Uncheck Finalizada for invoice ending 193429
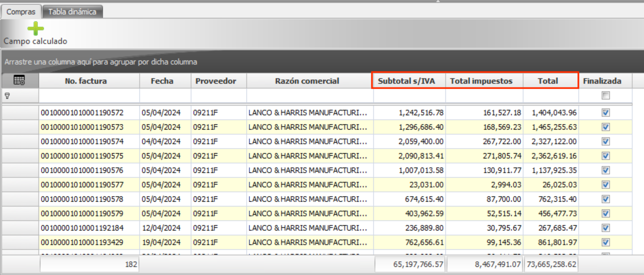Viewport: 644px width, 275px height. [x=606, y=242]
